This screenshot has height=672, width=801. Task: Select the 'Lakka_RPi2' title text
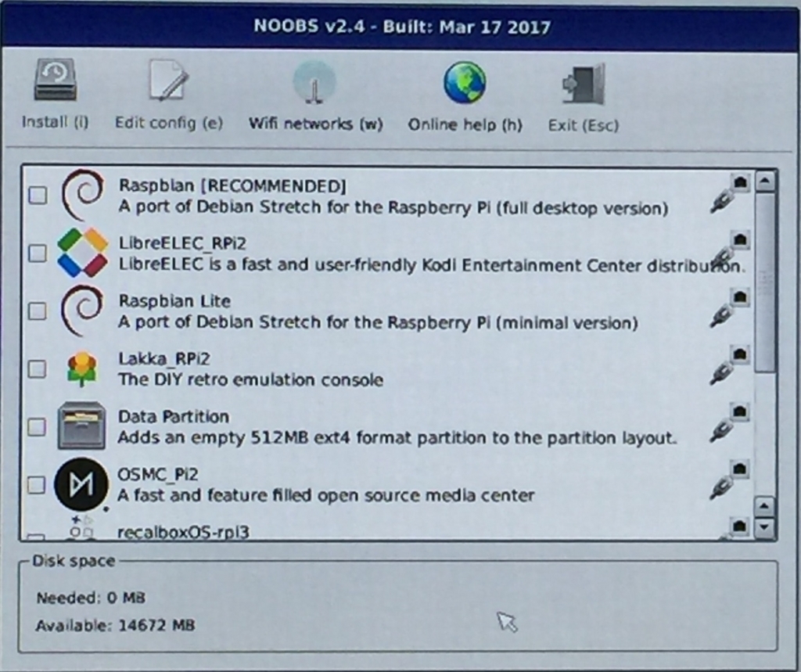click(x=164, y=359)
